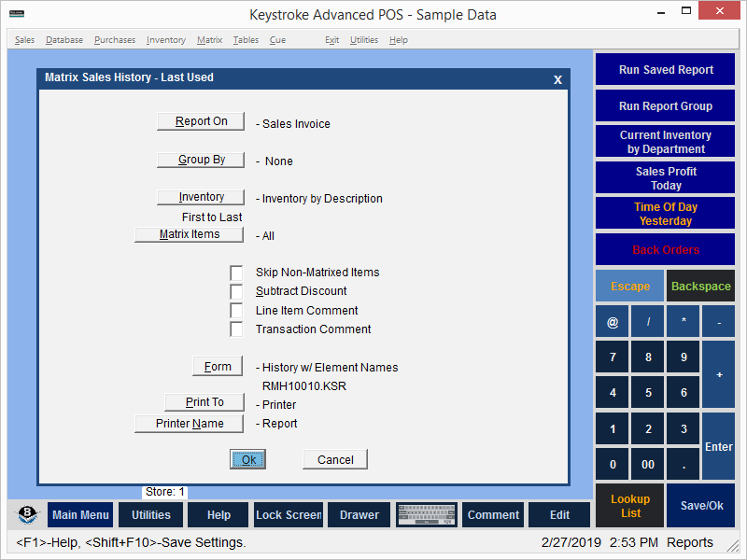747x560 pixels.
Task: Open the Report On selector
Action: click(201, 121)
